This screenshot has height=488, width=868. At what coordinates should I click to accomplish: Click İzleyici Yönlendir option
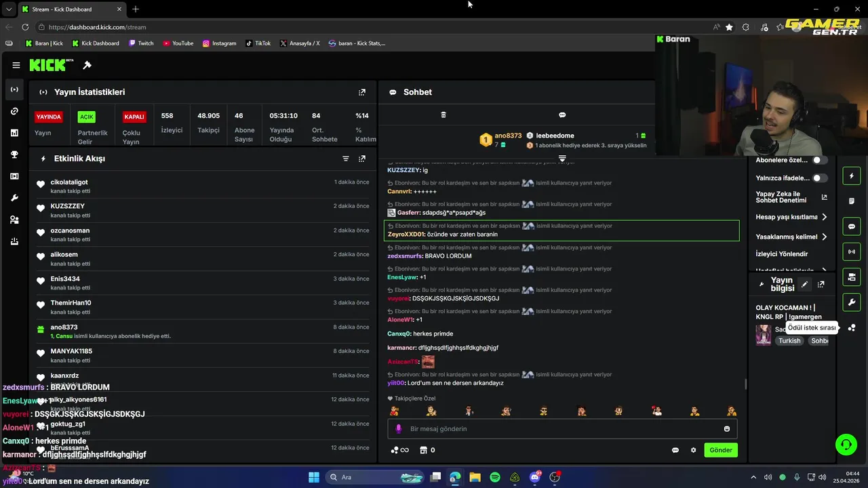point(782,254)
